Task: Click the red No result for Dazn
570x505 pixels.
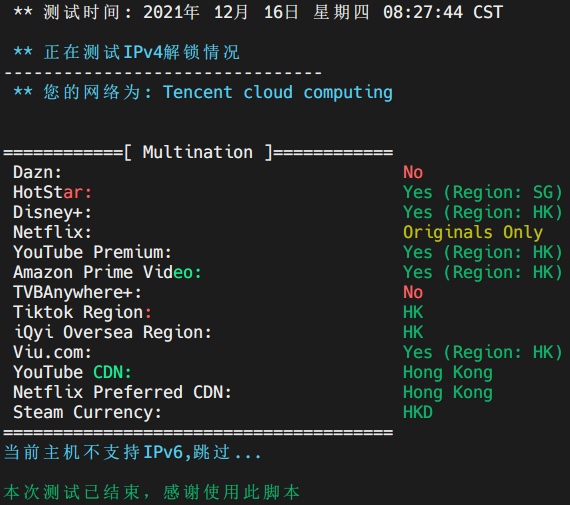Action: 413,172
